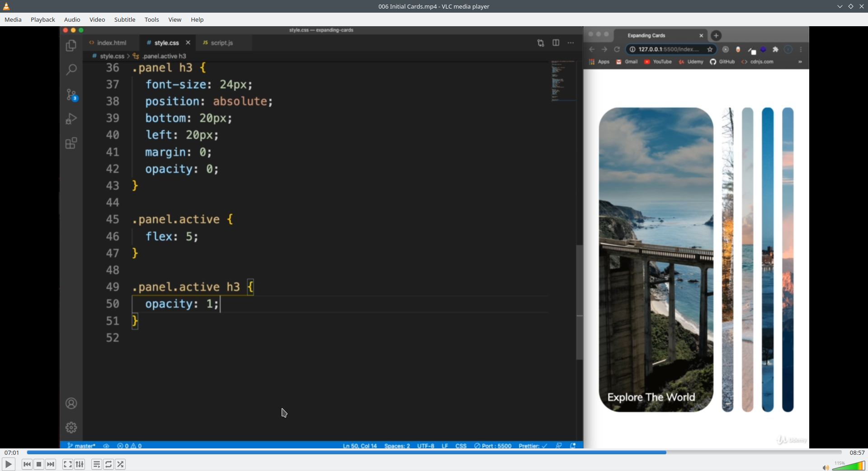Screen dimensions: 868x471
Task: Click the feedback icon in status bar
Action: [x=559, y=446]
